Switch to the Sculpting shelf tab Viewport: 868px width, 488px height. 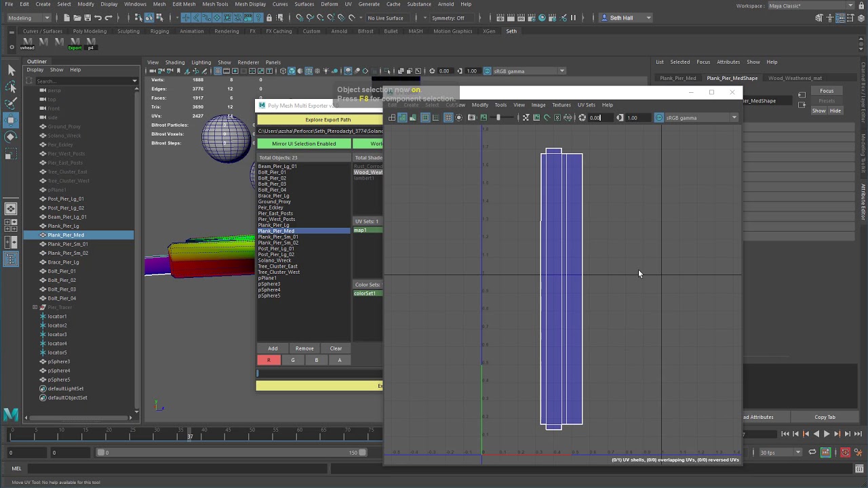128,31
